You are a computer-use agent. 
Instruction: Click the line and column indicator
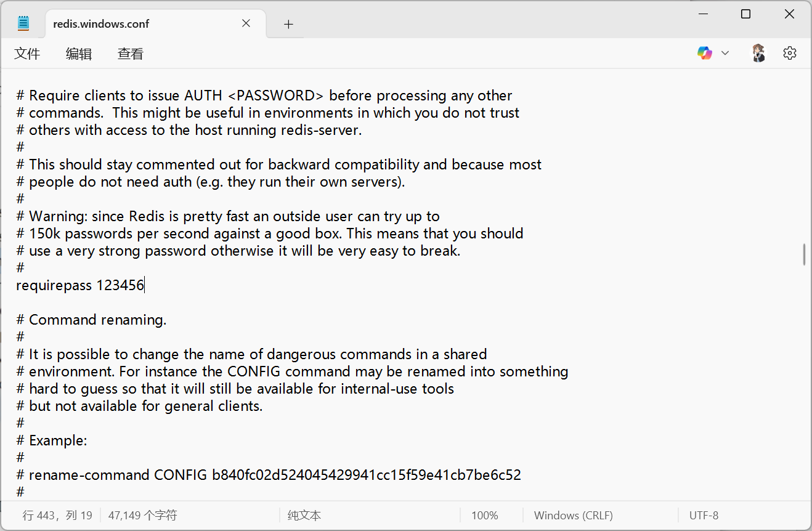point(57,516)
